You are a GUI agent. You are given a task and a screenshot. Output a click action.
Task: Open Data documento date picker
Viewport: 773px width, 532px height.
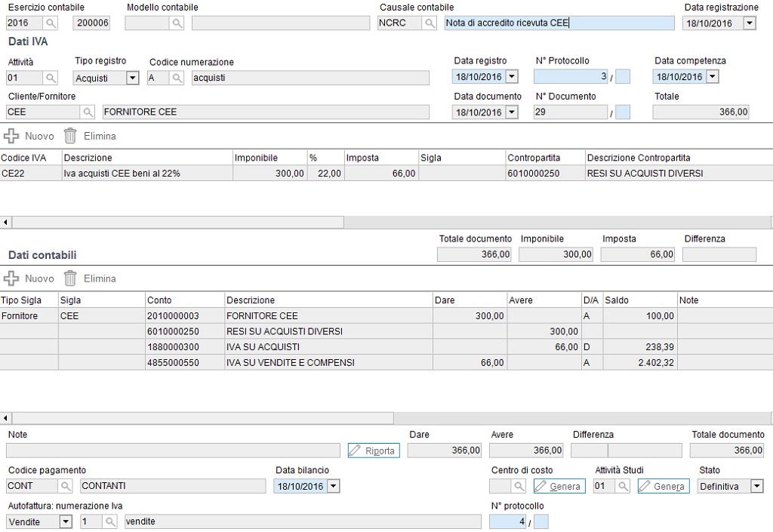click(512, 112)
